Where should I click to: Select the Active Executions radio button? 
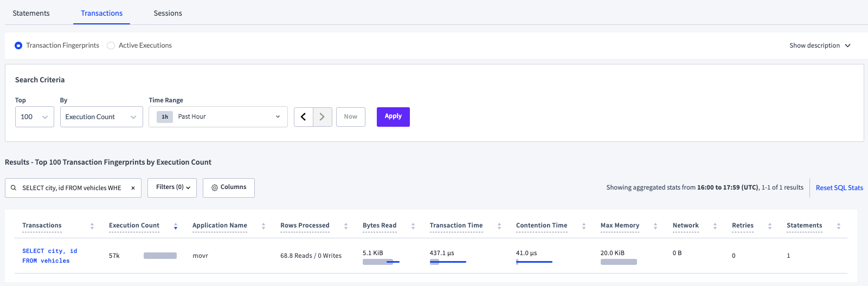(x=111, y=45)
